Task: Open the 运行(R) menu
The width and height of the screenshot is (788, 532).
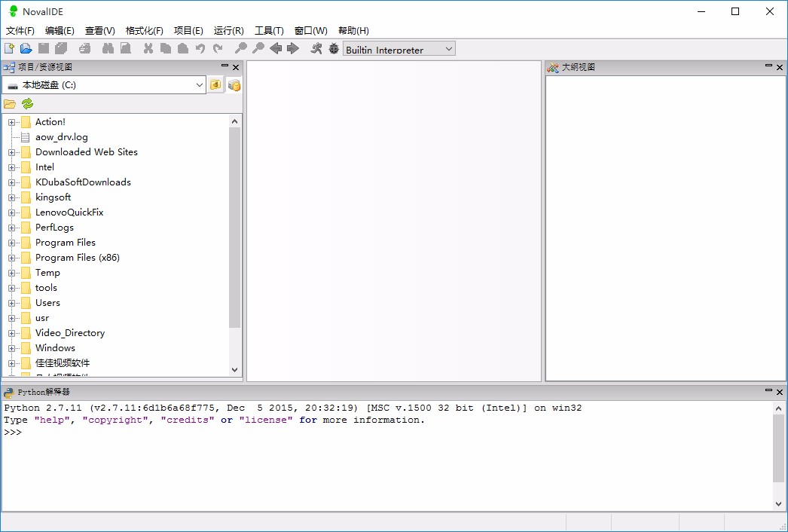Action: pyautogui.click(x=228, y=31)
